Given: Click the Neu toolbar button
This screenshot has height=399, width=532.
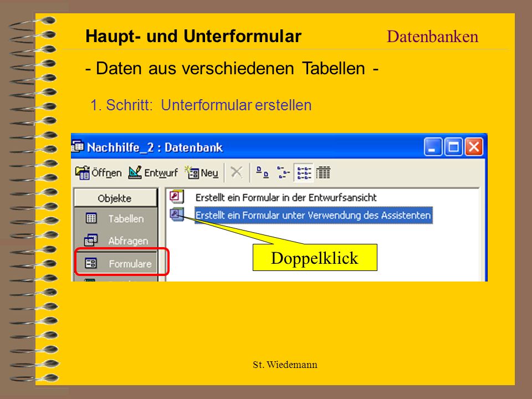Looking at the screenshot, I should (202, 173).
